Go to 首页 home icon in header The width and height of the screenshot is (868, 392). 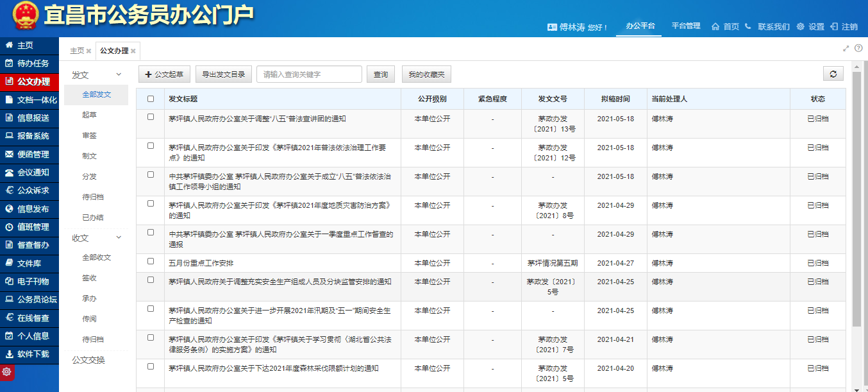coord(725,27)
